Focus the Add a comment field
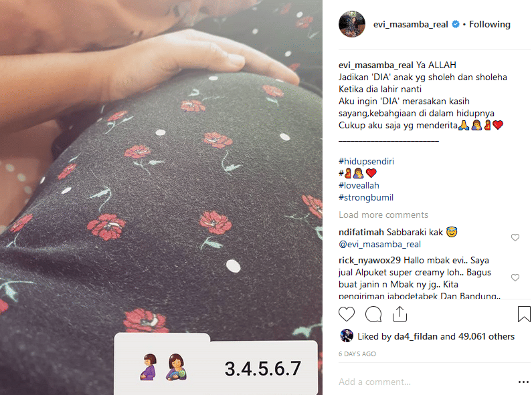The image size is (532, 395). pos(424,382)
